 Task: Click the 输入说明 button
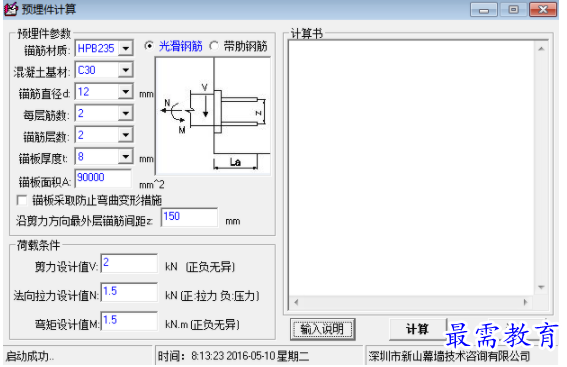click(322, 329)
